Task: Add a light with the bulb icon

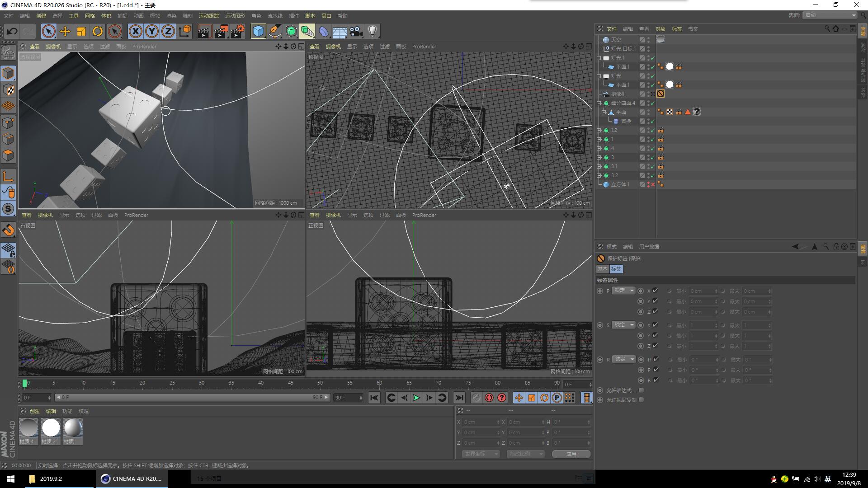Action: [x=373, y=31]
